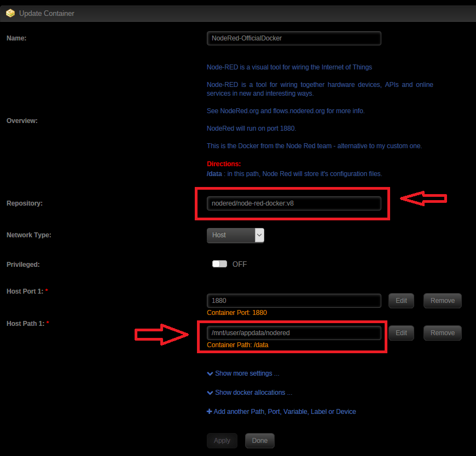Click the Network Type: label
Viewport: 476px width, 456px height.
(x=29, y=235)
